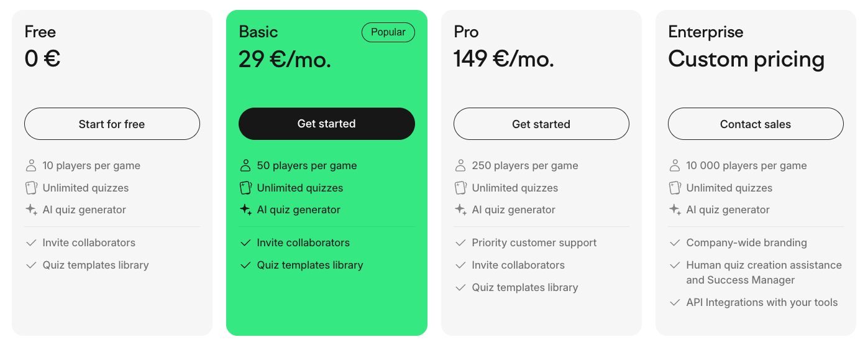The image size is (868, 347).
Task: Click the Enterprise Unlimited quizzes cards icon
Action: pos(675,188)
